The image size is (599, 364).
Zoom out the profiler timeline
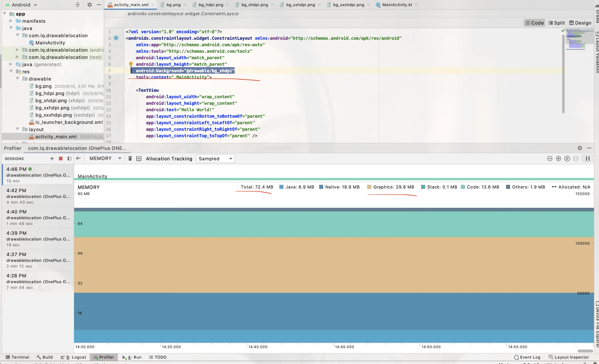coord(550,159)
